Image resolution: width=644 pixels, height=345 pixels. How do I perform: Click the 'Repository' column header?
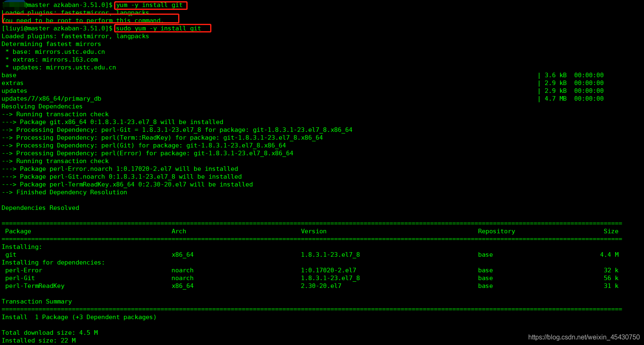coord(496,231)
